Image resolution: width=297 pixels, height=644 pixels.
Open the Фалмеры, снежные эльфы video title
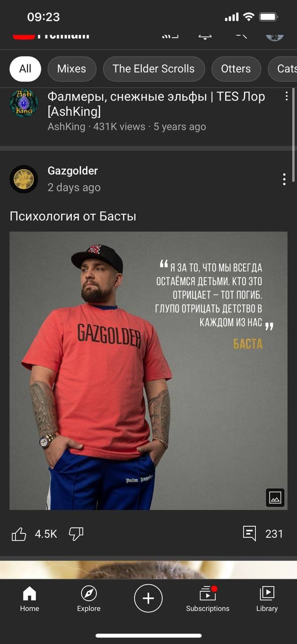tap(156, 104)
